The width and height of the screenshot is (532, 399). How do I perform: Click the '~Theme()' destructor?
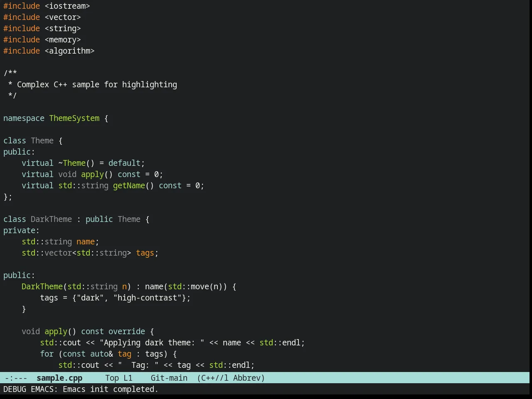tap(76, 163)
